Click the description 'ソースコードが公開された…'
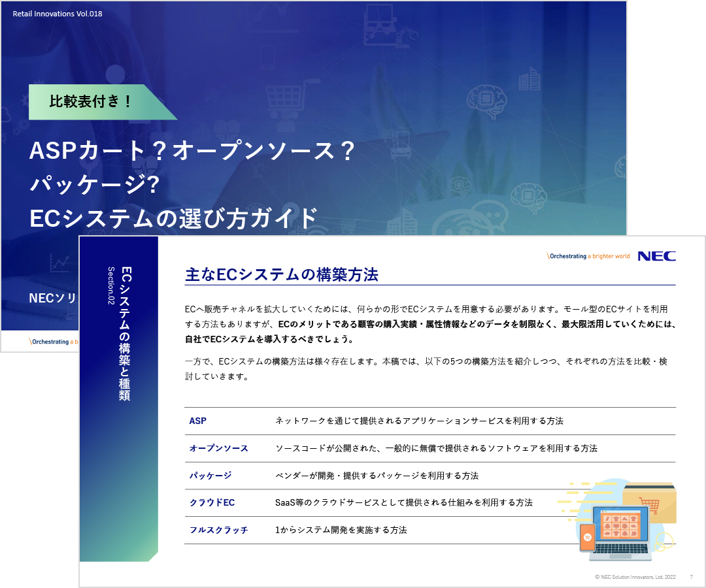706x588 pixels. (436, 448)
